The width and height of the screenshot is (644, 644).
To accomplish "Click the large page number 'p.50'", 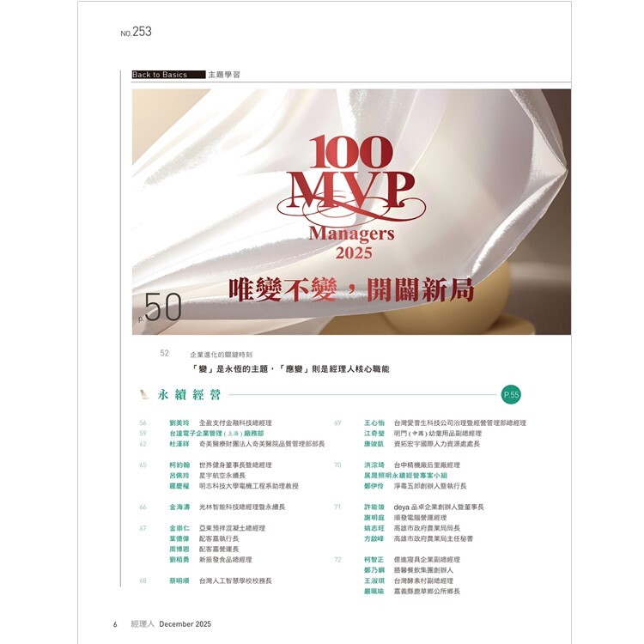I will click(160, 307).
